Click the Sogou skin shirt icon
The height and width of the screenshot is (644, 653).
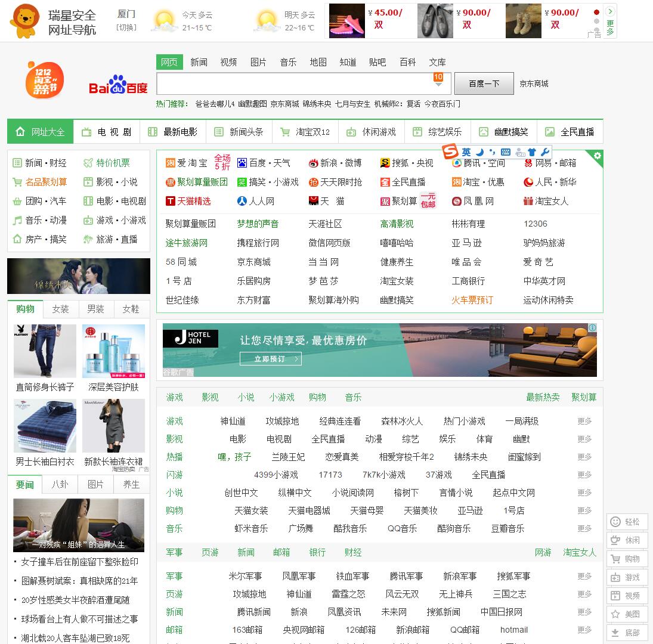[x=532, y=152]
